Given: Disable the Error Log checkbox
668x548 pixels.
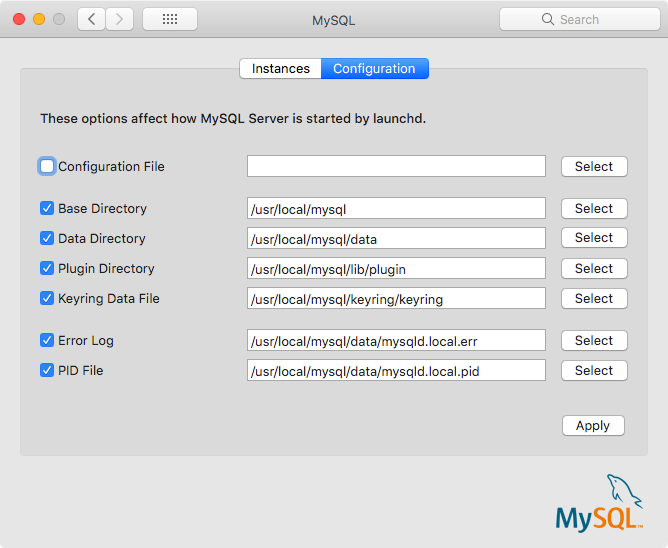Looking at the screenshot, I should tap(47, 340).
